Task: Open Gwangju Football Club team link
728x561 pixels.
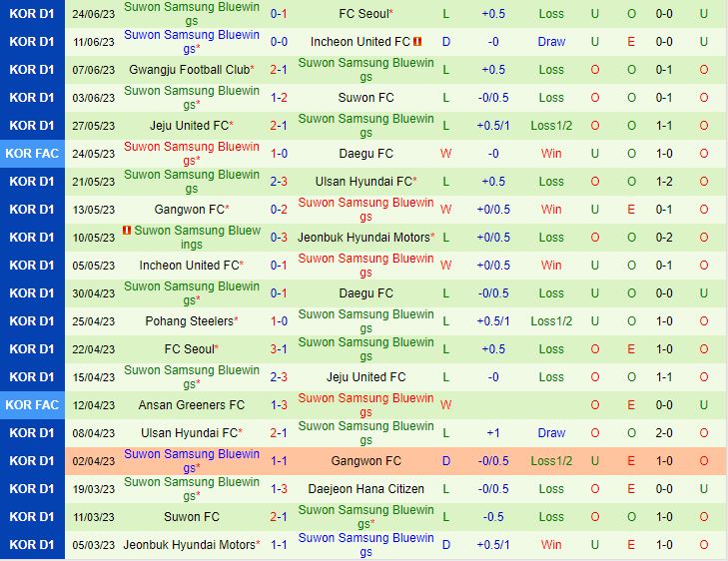Action: tap(190, 70)
